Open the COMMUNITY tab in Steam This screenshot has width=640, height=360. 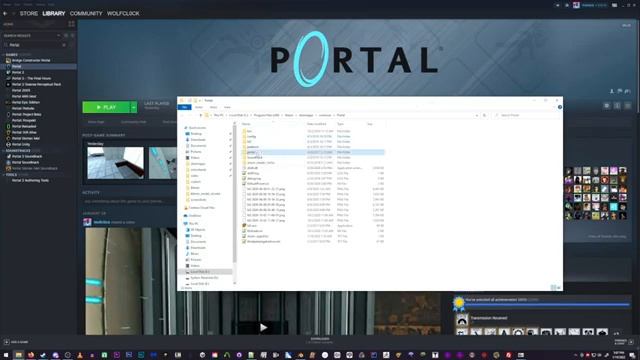(x=86, y=13)
